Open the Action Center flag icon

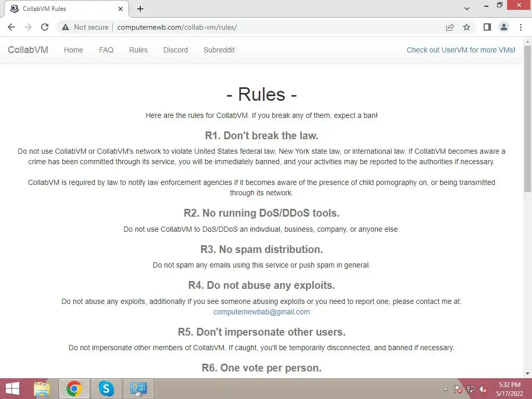coord(458,389)
